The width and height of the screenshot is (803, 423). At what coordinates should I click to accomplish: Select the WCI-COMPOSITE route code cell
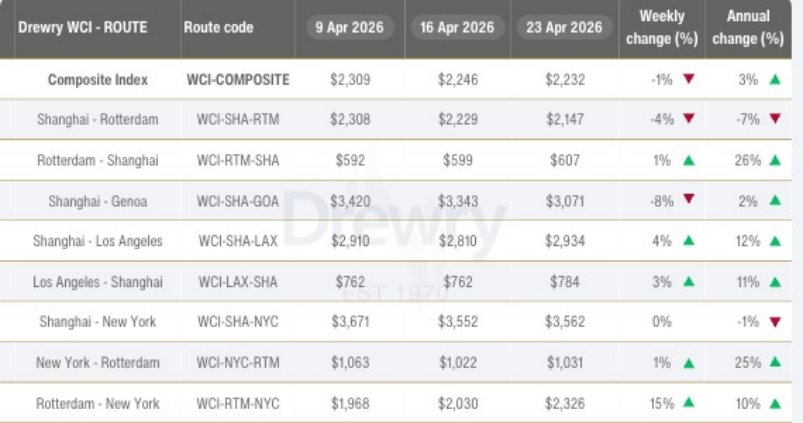[238, 80]
